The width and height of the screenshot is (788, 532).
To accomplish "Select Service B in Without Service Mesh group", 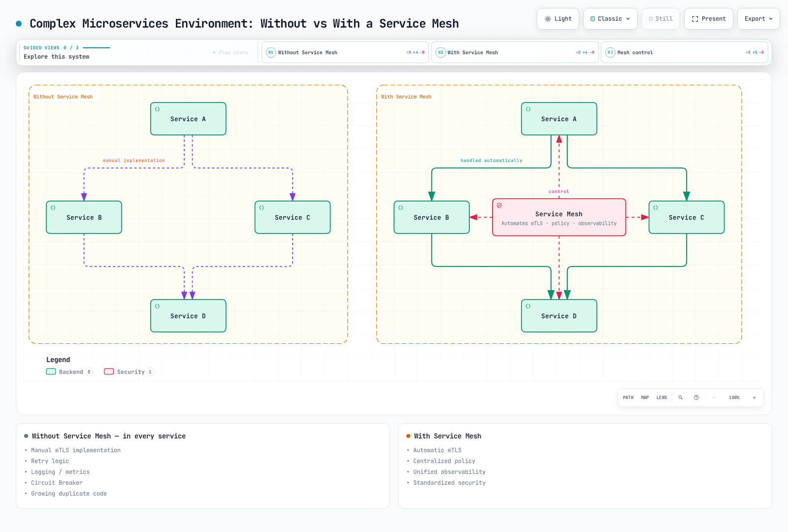I will 84,217.
